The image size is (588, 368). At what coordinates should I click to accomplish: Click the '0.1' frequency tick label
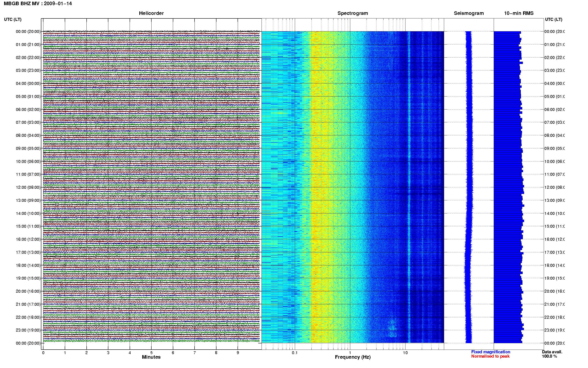(x=295, y=353)
